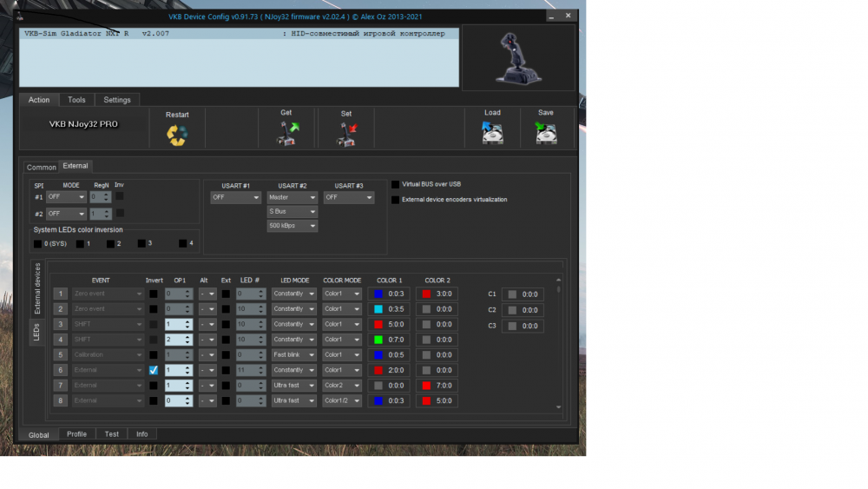Click the Restart device icon

tap(177, 135)
